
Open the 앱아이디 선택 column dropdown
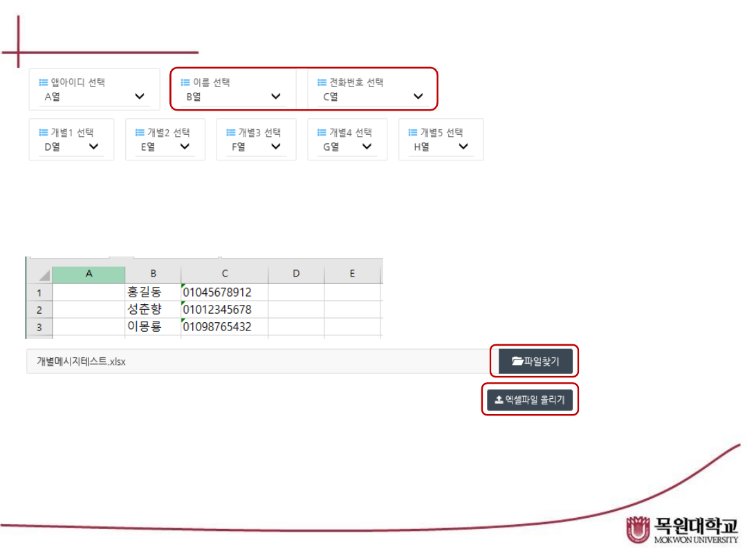[x=95, y=97]
